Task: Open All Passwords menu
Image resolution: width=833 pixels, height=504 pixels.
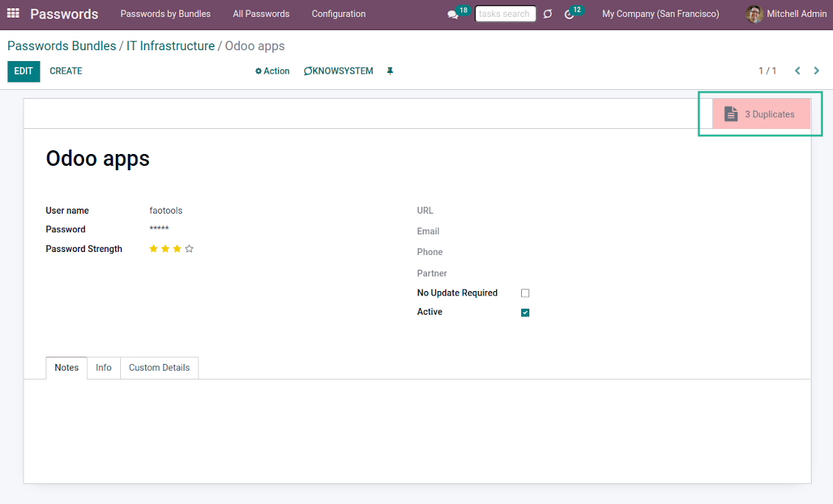Action: click(261, 14)
